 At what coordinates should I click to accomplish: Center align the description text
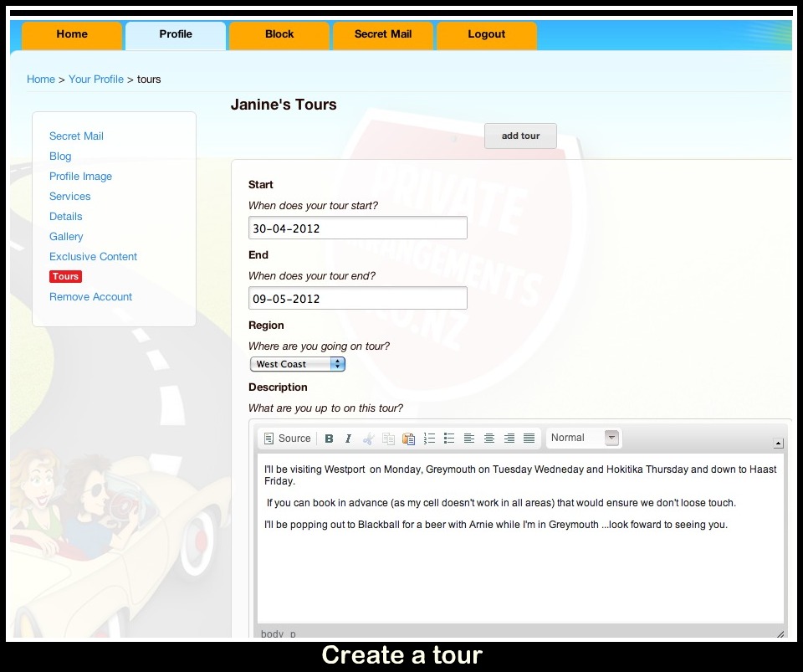coord(489,439)
